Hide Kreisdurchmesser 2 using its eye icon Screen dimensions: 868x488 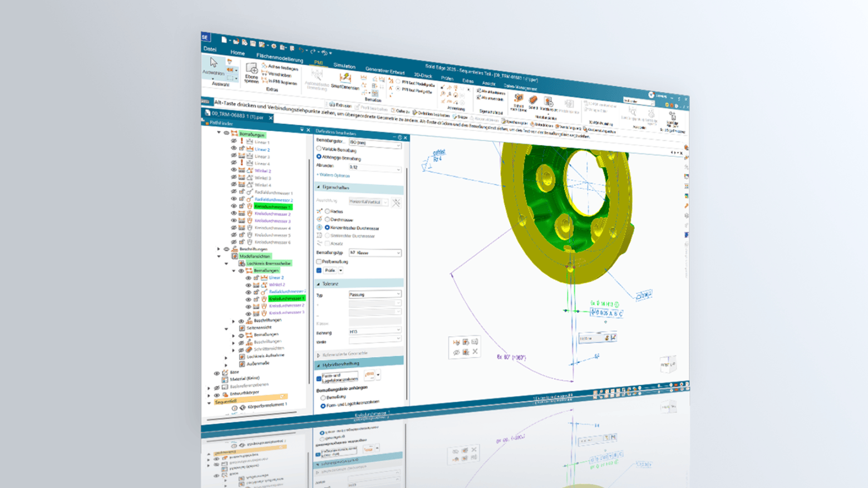tap(234, 213)
